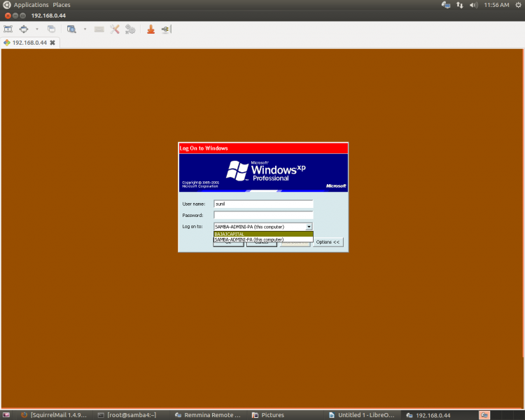Viewport: 525px width, 420px height.
Task: Click the highlighted workspace switcher icon
Action: point(484,415)
